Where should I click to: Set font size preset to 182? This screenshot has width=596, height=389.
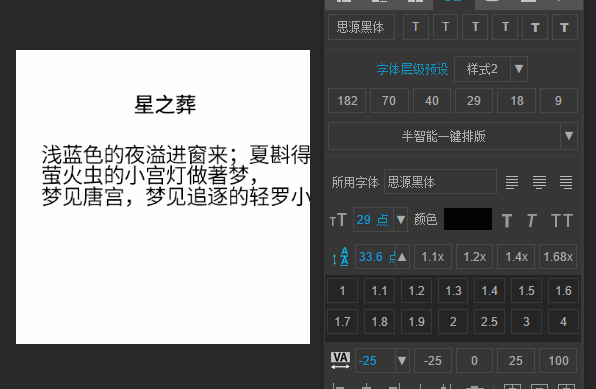coord(347,101)
